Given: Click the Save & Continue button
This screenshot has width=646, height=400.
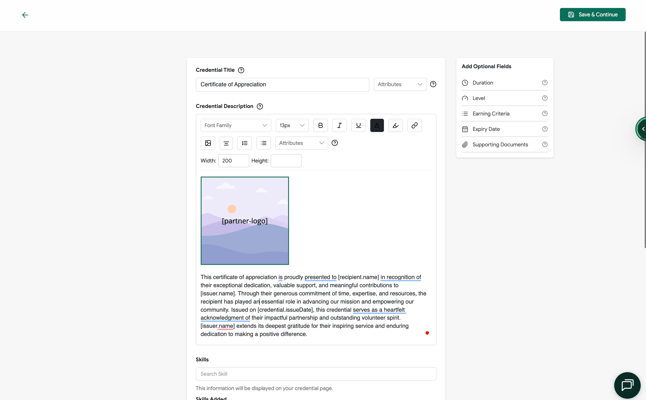Looking at the screenshot, I should [x=592, y=14].
